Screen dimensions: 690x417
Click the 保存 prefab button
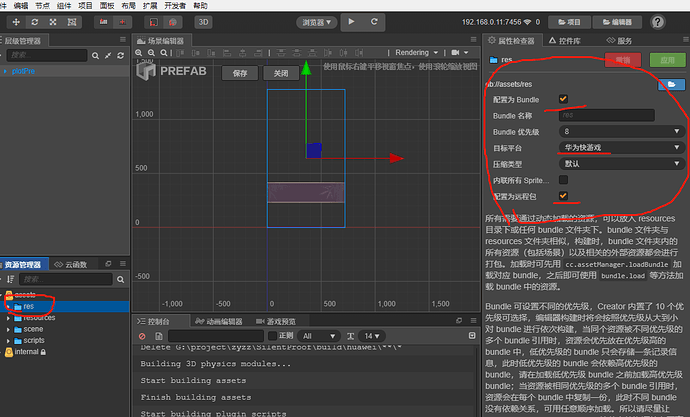[240, 73]
